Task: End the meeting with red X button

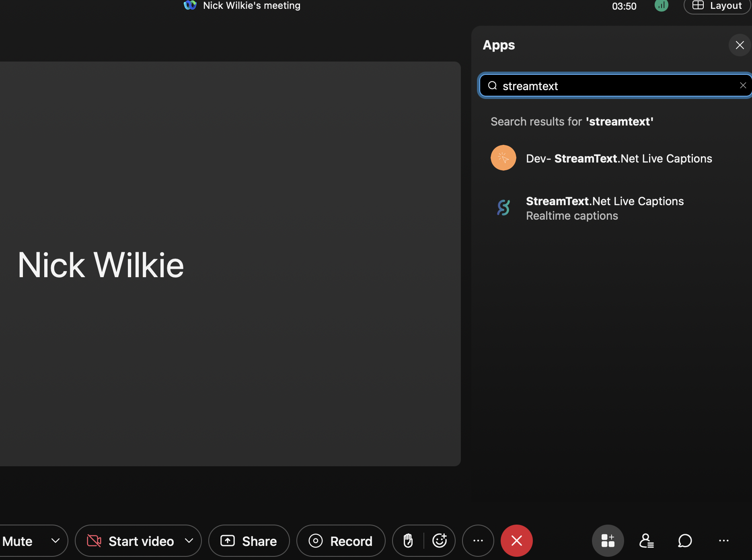Action: (x=517, y=541)
